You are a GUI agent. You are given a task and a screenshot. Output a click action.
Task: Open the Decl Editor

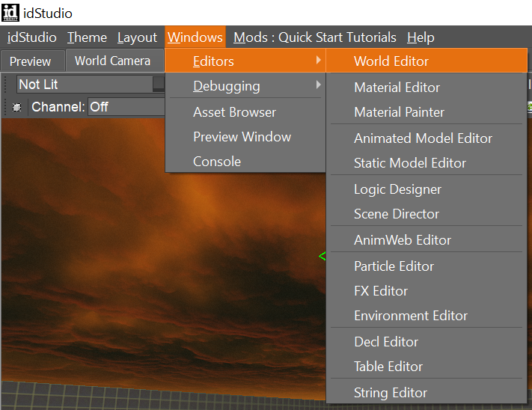426,342
